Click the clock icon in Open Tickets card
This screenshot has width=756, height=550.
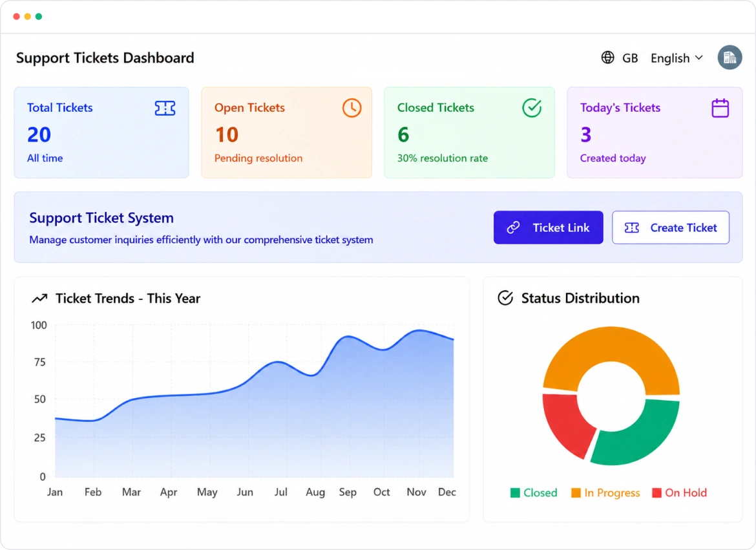point(352,107)
